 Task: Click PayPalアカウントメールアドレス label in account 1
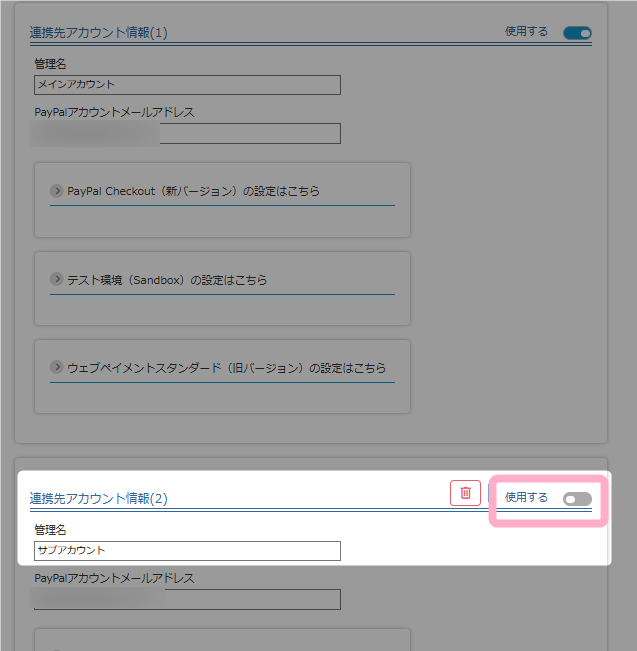coord(114,112)
